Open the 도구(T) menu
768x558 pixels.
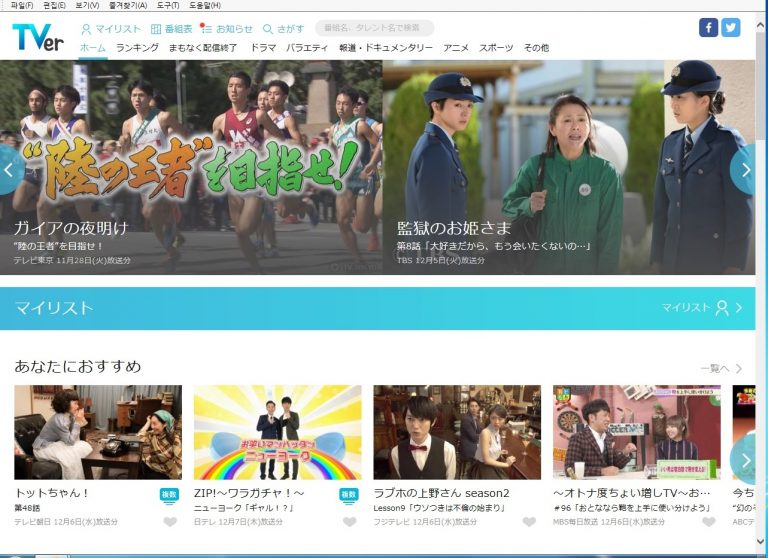pos(168,5)
